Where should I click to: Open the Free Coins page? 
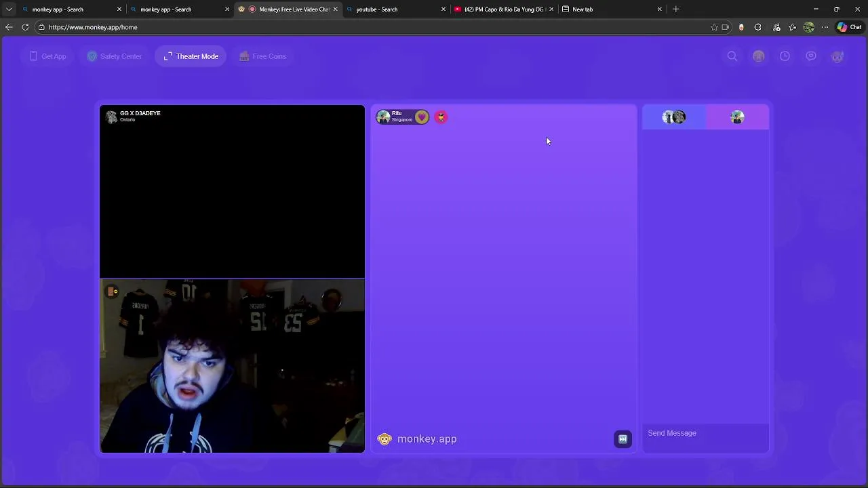[x=262, y=56]
